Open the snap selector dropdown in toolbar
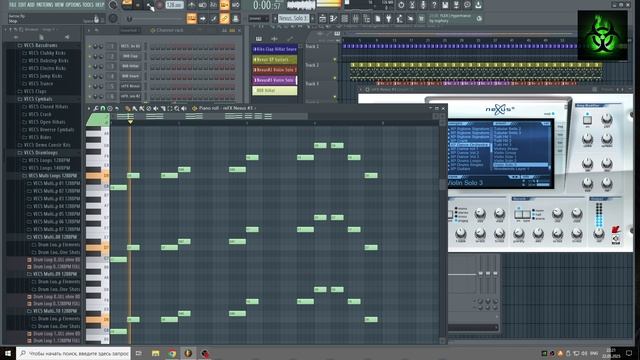Viewport: 640px width, 360px height. [x=259, y=19]
